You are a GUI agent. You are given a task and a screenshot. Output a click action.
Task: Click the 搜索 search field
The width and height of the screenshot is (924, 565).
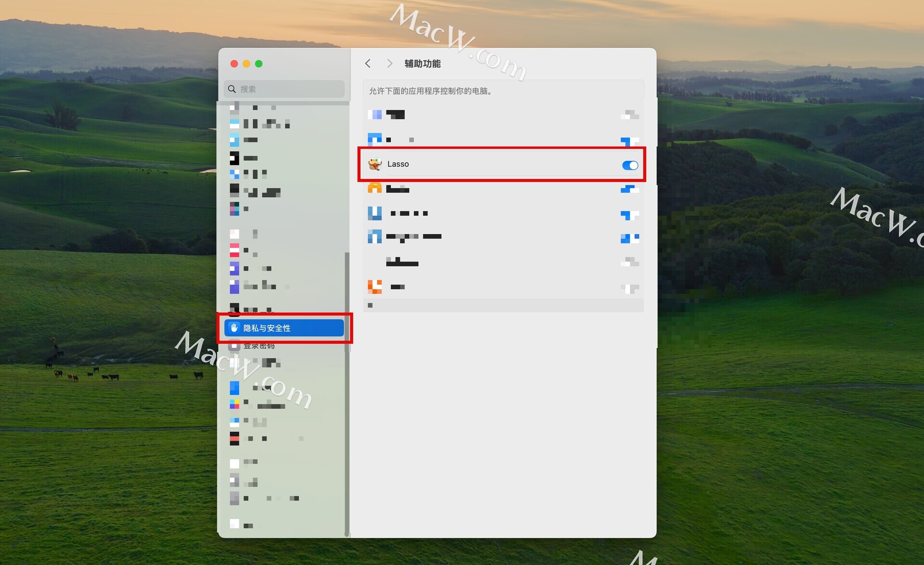284,89
